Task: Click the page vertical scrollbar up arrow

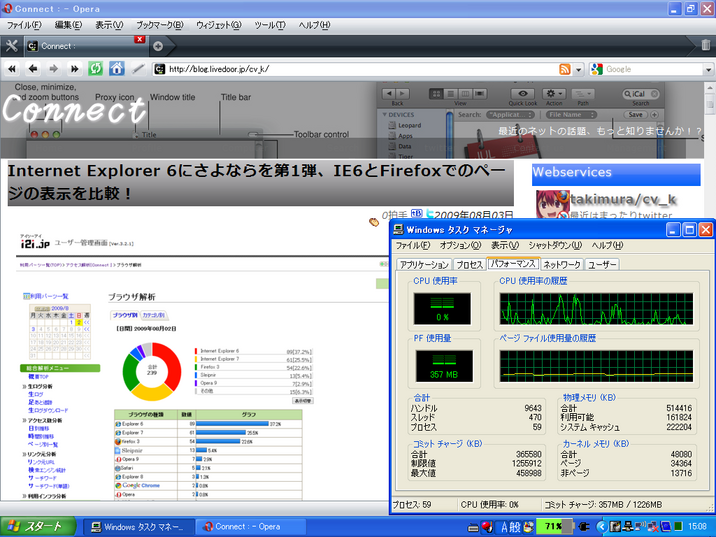Action: click(710, 88)
